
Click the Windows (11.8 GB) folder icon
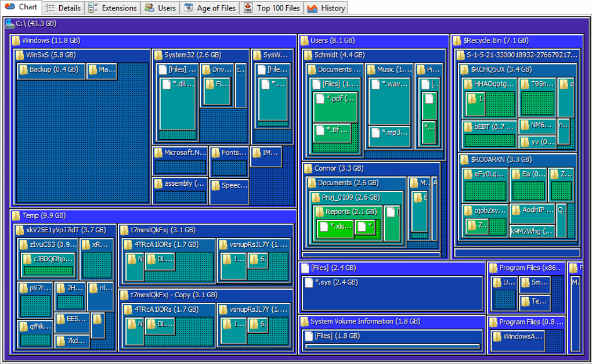[16, 41]
